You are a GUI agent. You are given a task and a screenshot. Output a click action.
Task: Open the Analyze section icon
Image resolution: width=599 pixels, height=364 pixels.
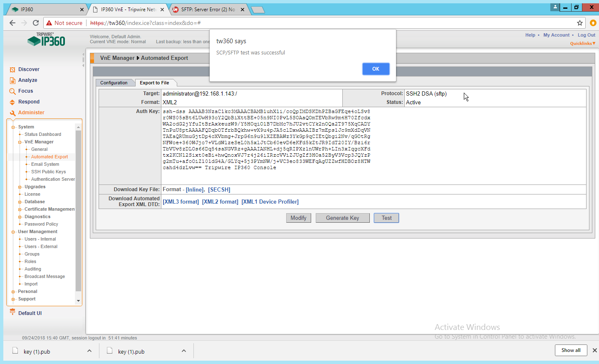(12, 80)
